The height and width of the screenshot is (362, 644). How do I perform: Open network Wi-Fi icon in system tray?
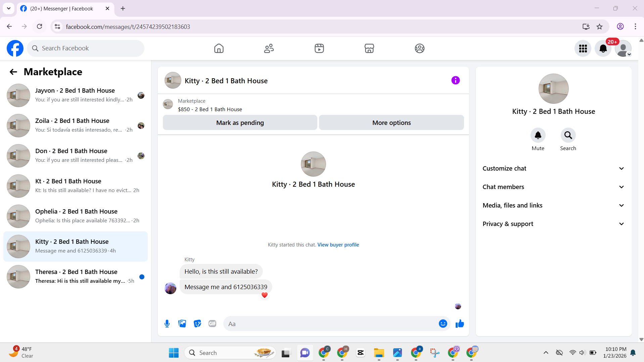[572, 353]
